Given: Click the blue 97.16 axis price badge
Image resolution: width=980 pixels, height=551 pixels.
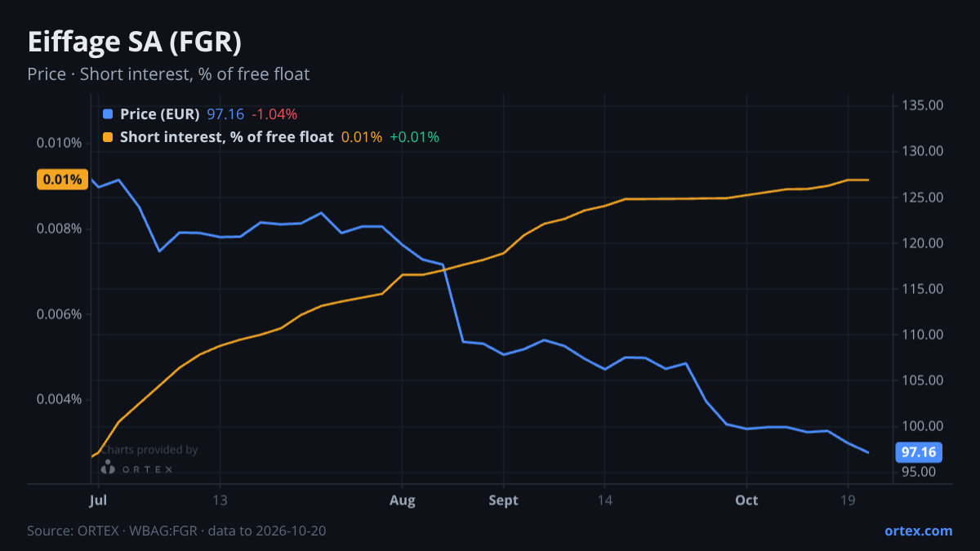Looking at the screenshot, I should coord(919,452).
